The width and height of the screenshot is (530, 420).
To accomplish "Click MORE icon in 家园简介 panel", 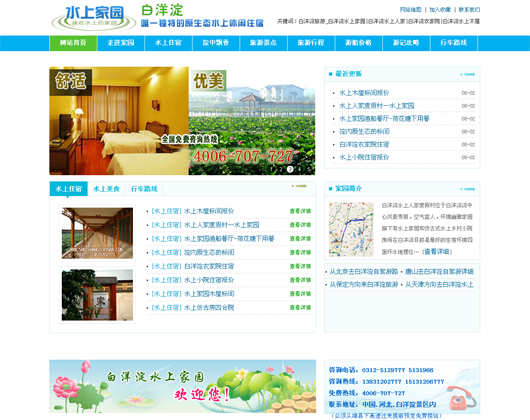I will tap(468, 189).
